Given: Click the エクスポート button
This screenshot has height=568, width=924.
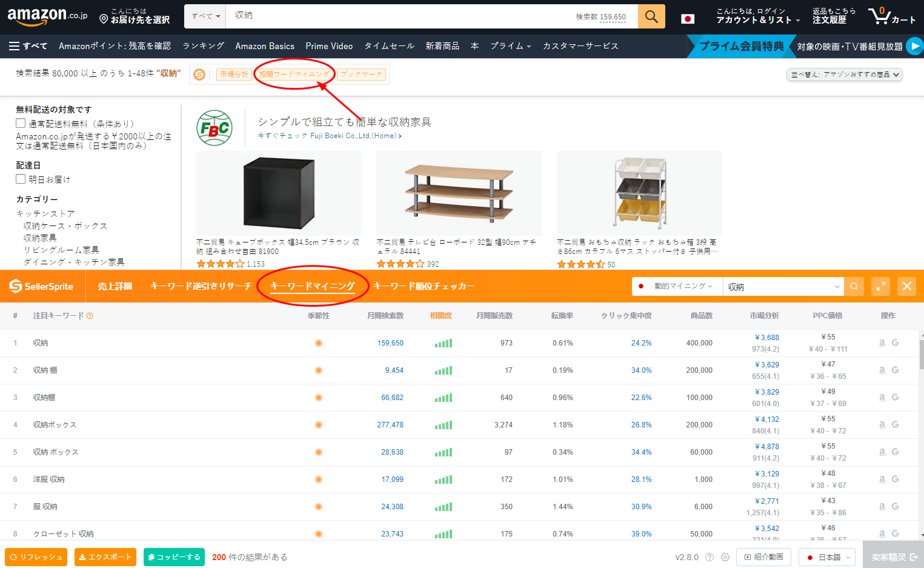Looking at the screenshot, I should pos(105,557).
